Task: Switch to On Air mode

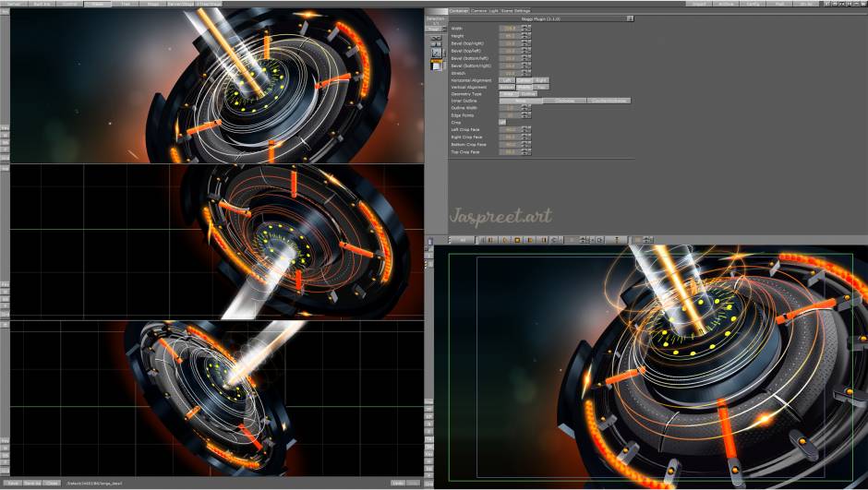Action: [x=807, y=4]
